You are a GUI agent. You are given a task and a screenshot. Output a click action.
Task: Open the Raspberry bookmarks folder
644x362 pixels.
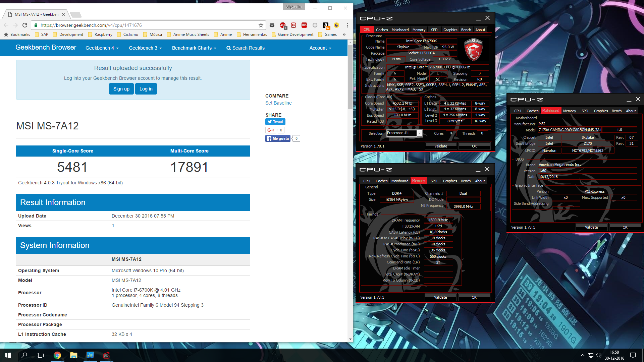(100, 35)
